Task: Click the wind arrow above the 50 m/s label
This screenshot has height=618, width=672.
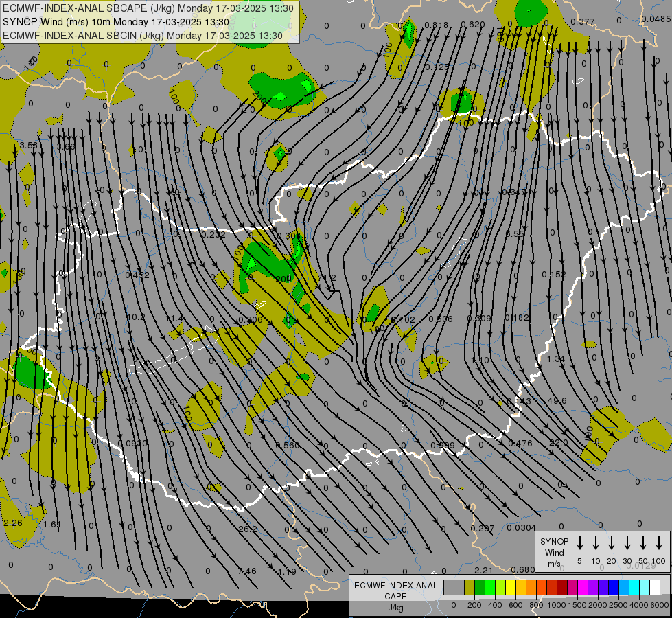Action: point(643,543)
